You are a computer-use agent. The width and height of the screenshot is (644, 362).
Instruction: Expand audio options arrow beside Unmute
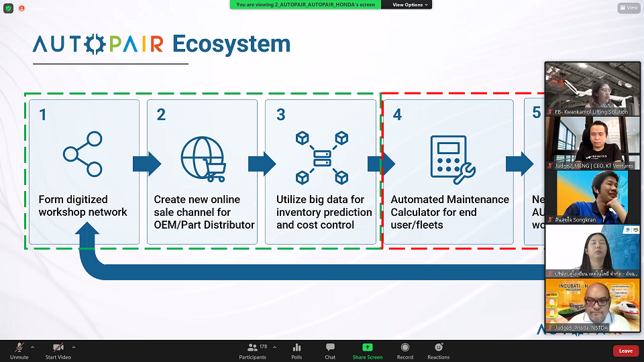(x=32, y=347)
